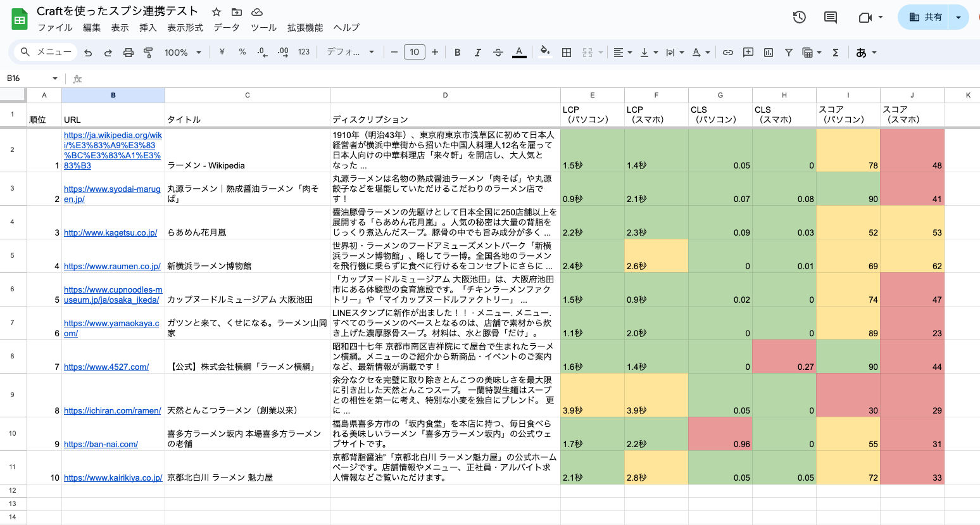Open filter views dropdown

click(x=812, y=53)
